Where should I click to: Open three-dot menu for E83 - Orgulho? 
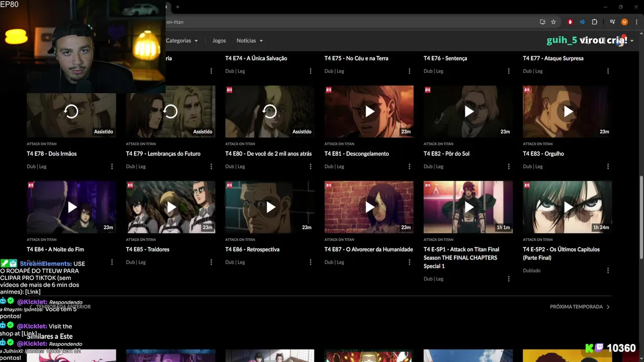[608, 166]
